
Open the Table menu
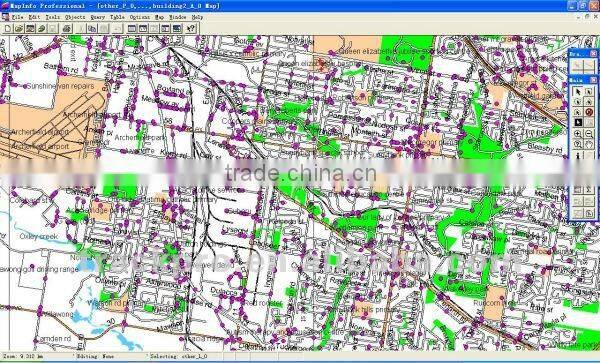coord(117,17)
